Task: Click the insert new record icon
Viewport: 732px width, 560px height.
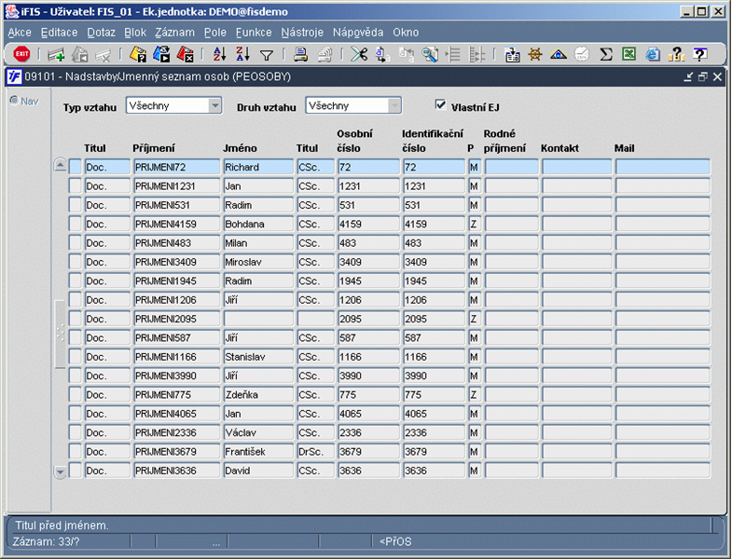Action: click(x=57, y=55)
